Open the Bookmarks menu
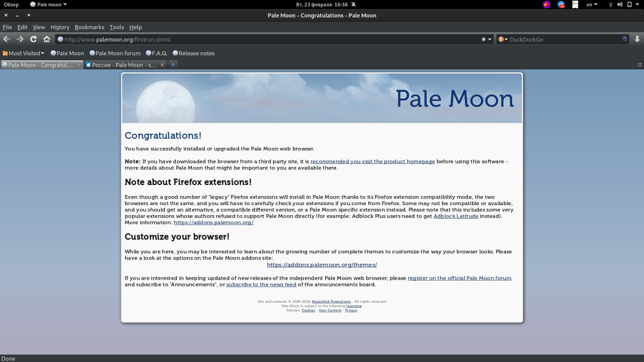The height and width of the screenshot is (362, 644). click(x=90, y=27)
